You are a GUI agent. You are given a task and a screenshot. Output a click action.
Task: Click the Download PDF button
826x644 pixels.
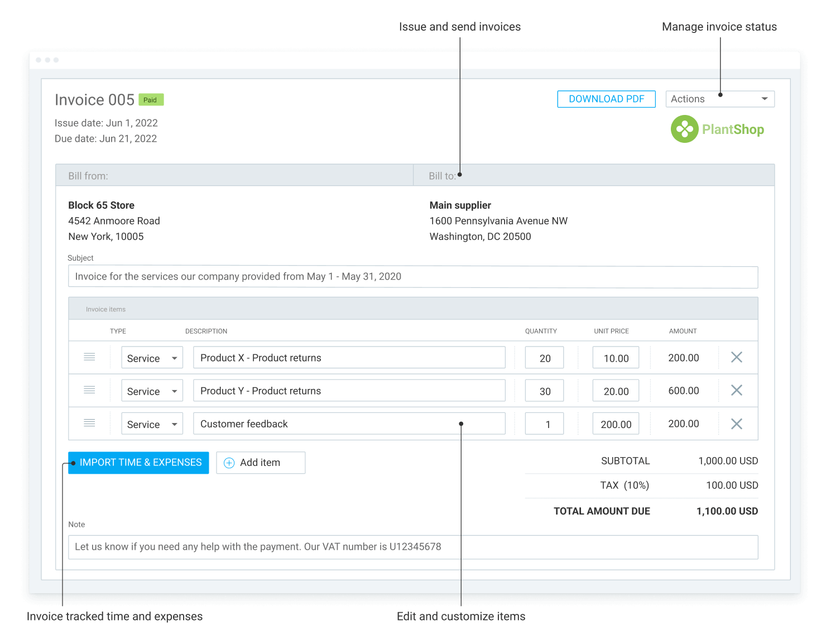[606, 99]
